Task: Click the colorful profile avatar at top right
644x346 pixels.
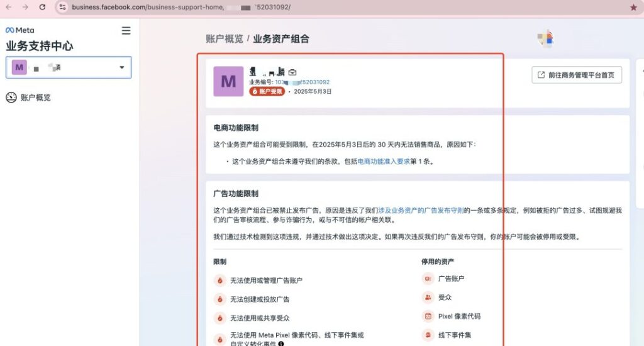Action: pos(545,38)
